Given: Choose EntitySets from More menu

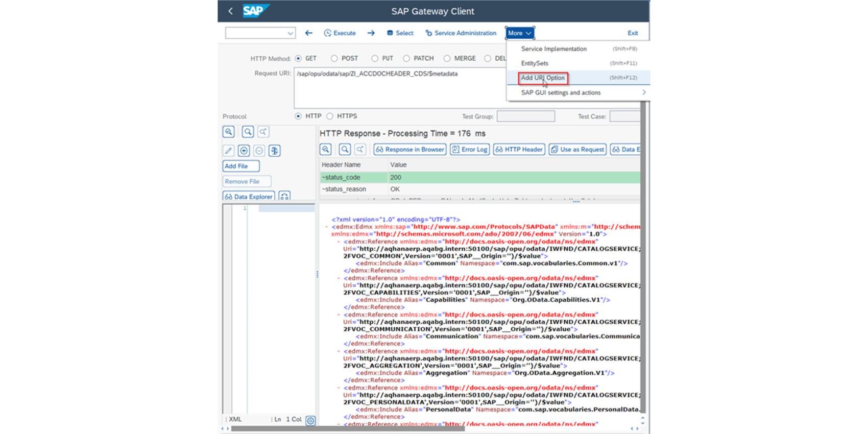Looking at the screenshot, I should coord(578,63).
